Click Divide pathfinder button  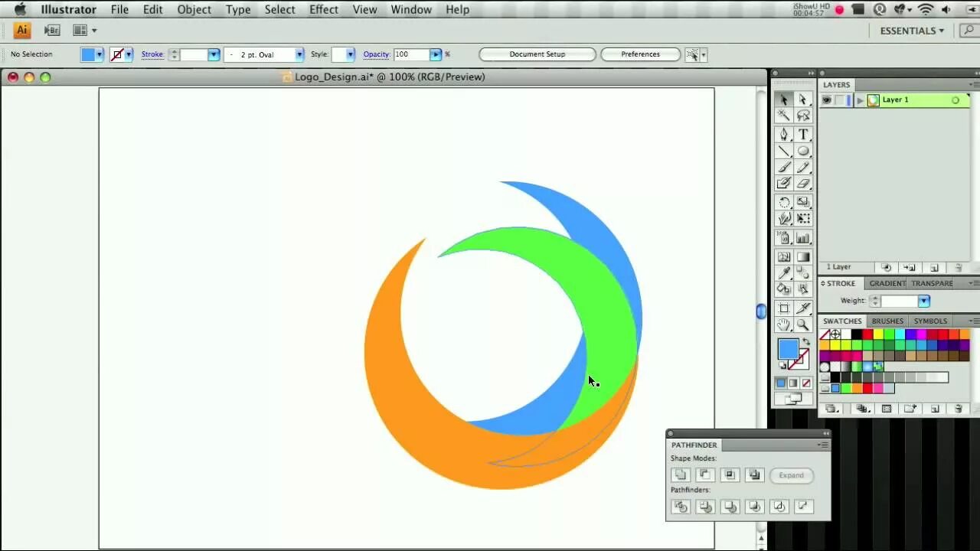click(681, 507)
